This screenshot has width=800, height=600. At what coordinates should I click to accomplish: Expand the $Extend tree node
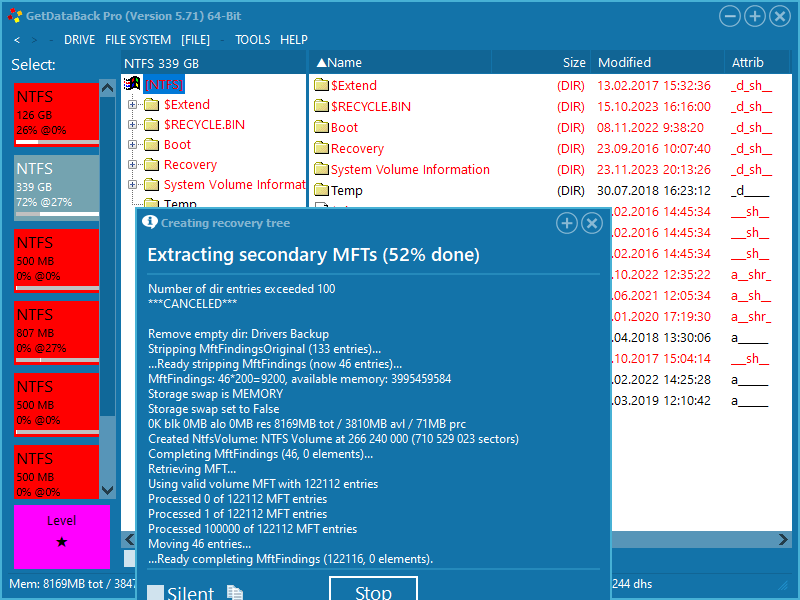[132, 105]
